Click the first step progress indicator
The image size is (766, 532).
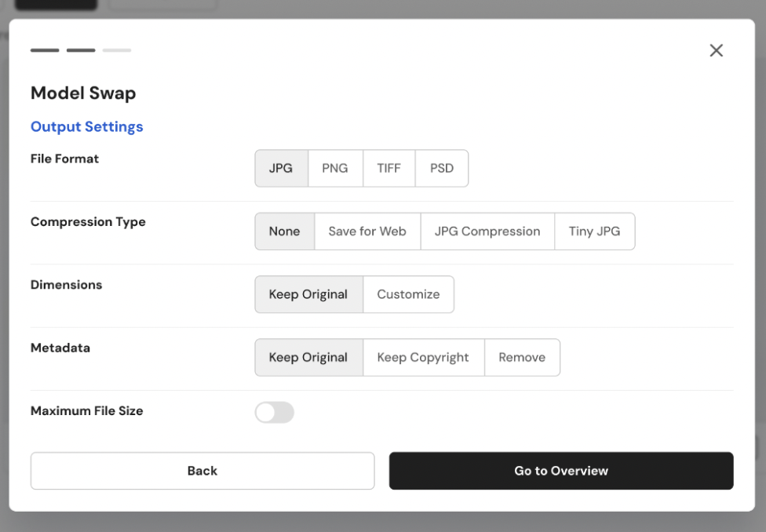[45, 50]
